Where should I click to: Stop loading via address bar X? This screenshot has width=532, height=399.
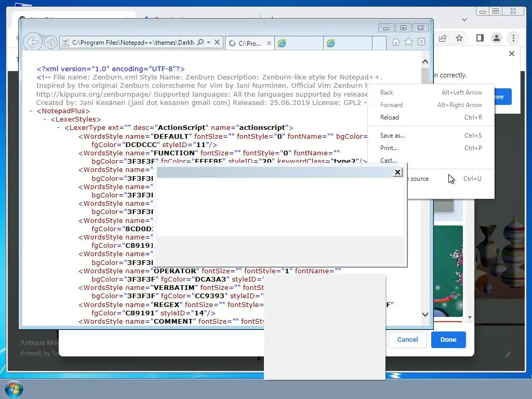click(217, 42)
